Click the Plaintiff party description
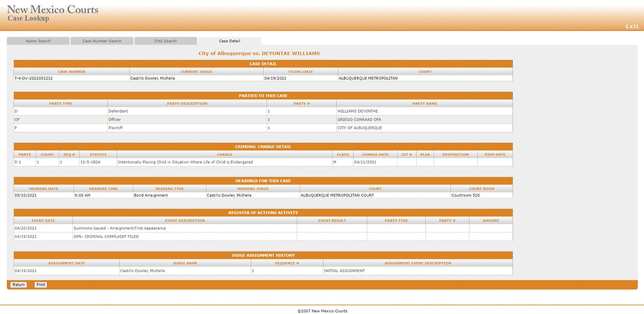 (115, 127)
